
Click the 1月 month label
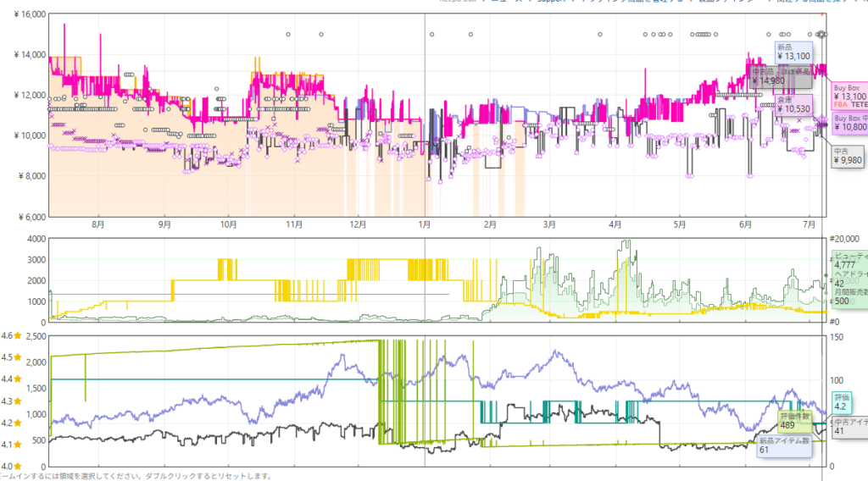point(425,224)
